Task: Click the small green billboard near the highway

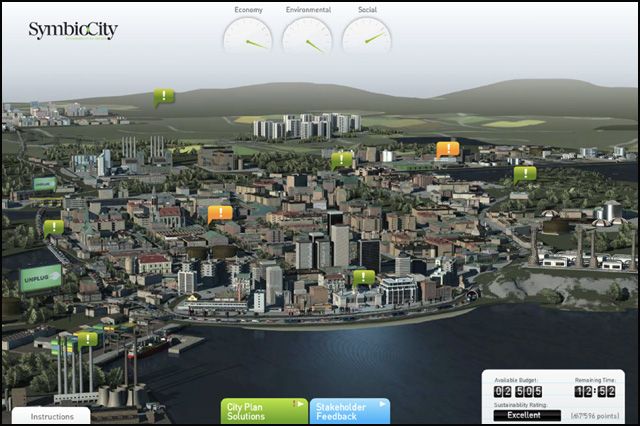Action: tap(45, 184)
